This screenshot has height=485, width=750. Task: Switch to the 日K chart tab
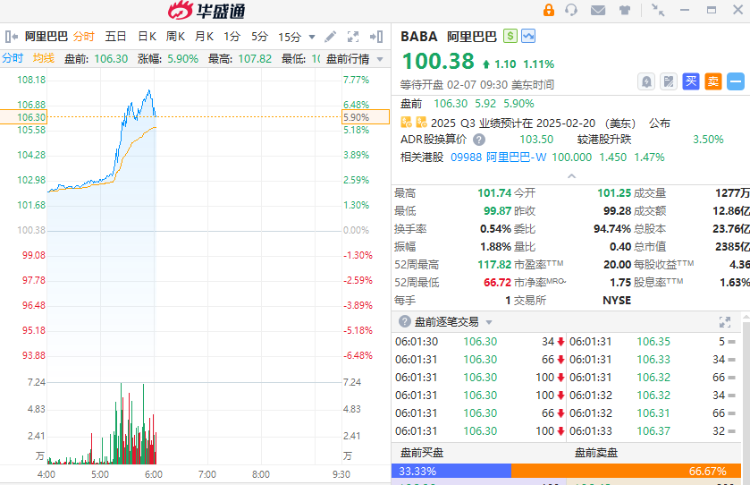[x=147, y=36]
